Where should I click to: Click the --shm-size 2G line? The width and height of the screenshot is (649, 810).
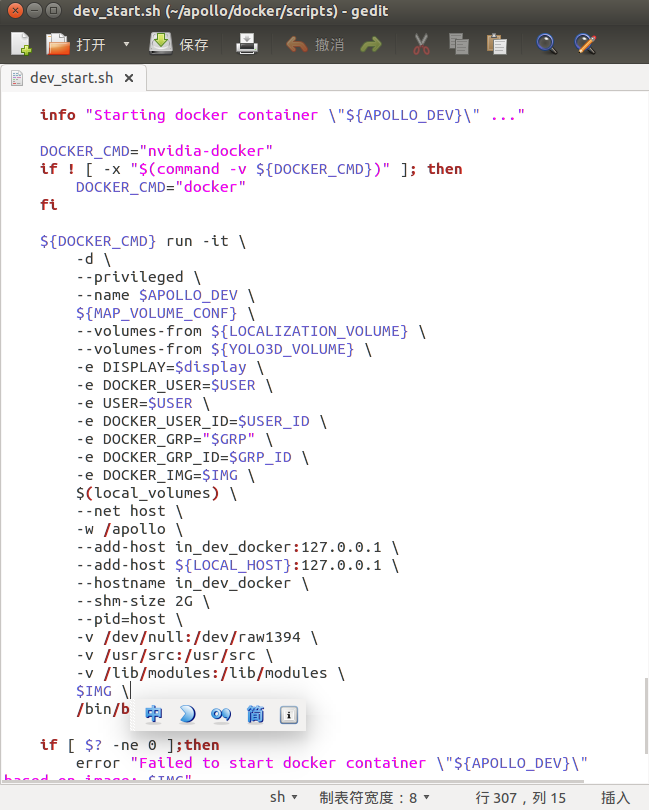(143, 601)
